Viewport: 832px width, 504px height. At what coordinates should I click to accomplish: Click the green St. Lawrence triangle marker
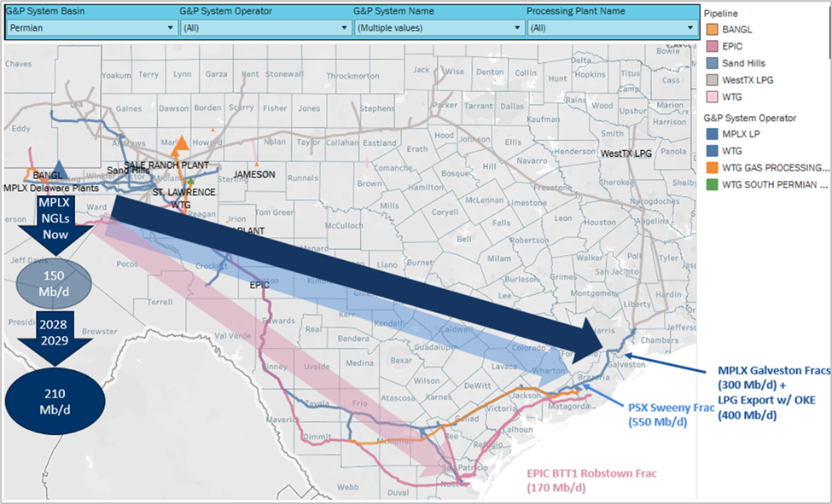pos(191,182)
